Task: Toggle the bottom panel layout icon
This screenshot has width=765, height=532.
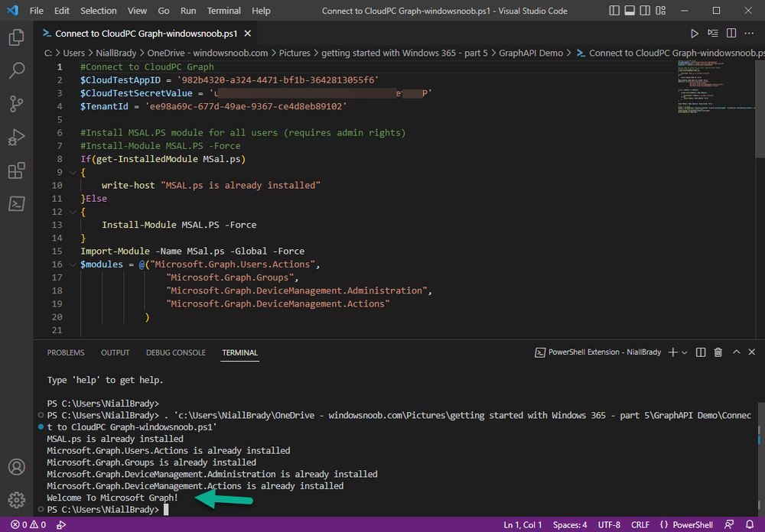Action: (630, 10)
